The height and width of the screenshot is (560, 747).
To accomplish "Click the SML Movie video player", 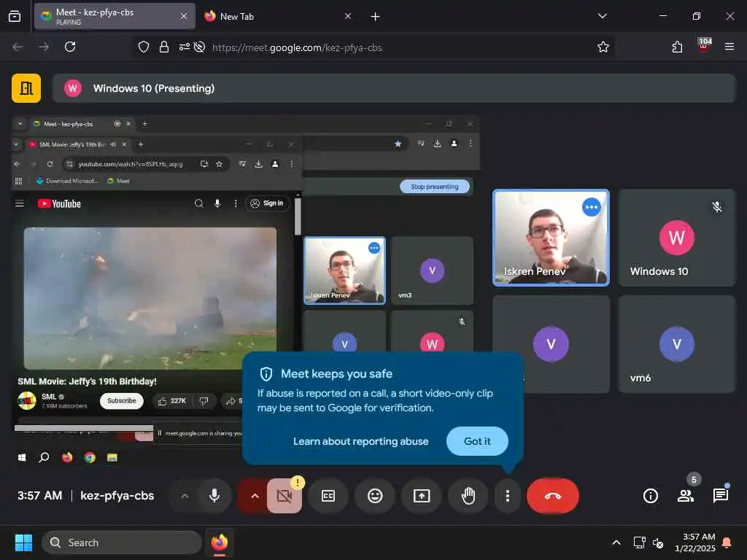I will 150,298.
